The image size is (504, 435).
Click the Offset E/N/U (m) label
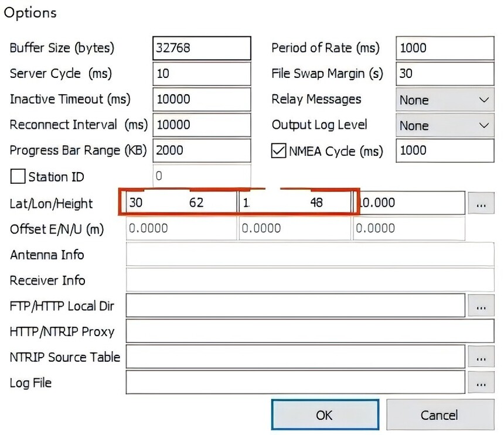[x=57, y=230]
